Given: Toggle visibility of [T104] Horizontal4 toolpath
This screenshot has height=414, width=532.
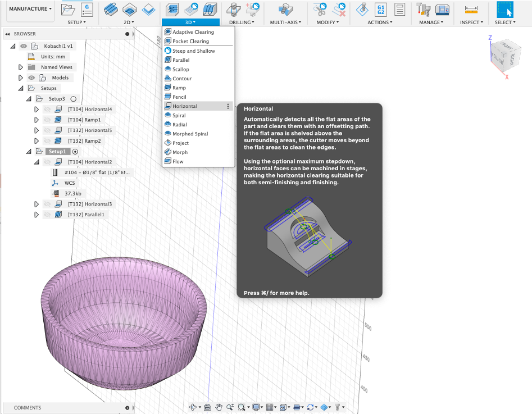Looking at the screenshot, I should (x=47, y=110).
